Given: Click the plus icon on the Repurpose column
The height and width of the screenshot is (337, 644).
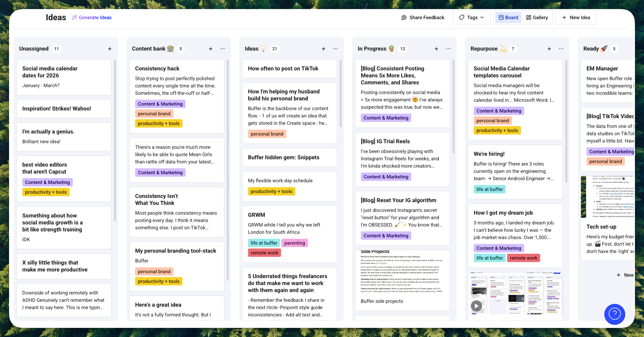Looking at the screenshot, I should 549,49.
